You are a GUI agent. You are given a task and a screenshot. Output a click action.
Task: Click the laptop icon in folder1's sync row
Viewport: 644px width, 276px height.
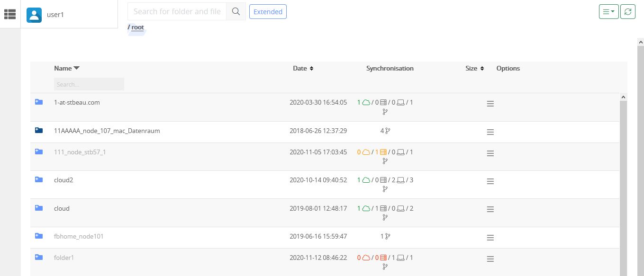click(x=400, y=258)
